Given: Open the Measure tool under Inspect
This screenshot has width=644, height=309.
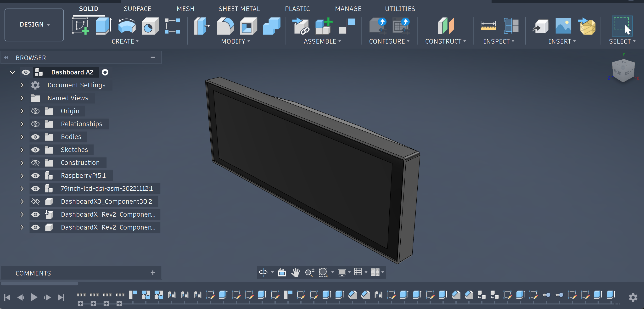Looking at the screenshot, I should click(x=488, y=26).
